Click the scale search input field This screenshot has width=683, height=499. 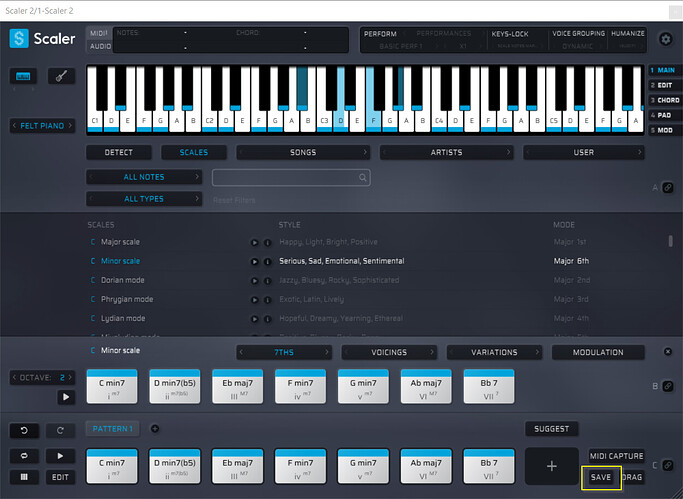click(x=291, y=178)
